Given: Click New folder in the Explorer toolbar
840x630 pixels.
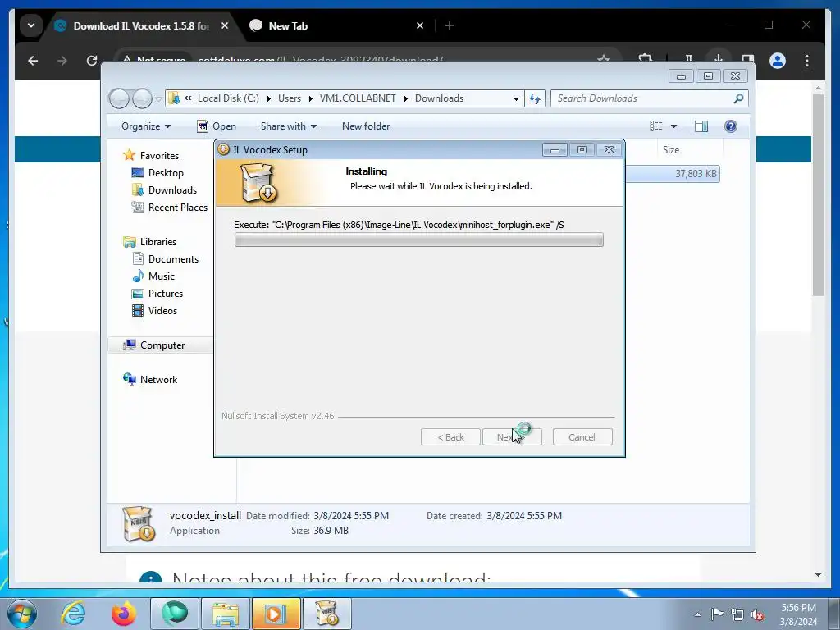Looking at the screenshot, I should pyautogui.click(x=366, y=126).
